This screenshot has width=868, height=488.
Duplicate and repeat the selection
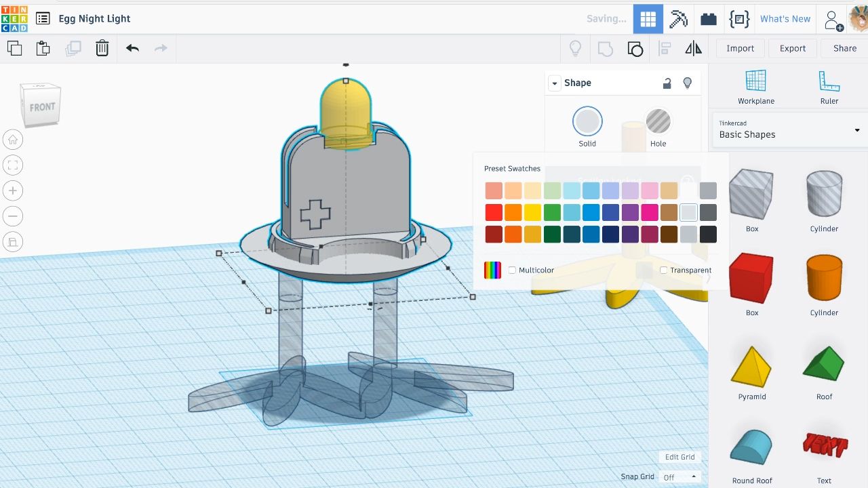(73, 48)
